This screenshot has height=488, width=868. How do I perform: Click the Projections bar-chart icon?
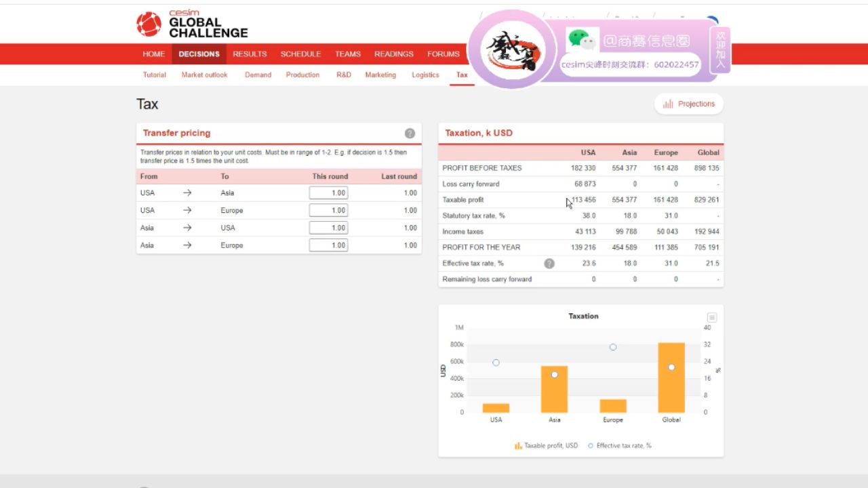tap(667, 104)
